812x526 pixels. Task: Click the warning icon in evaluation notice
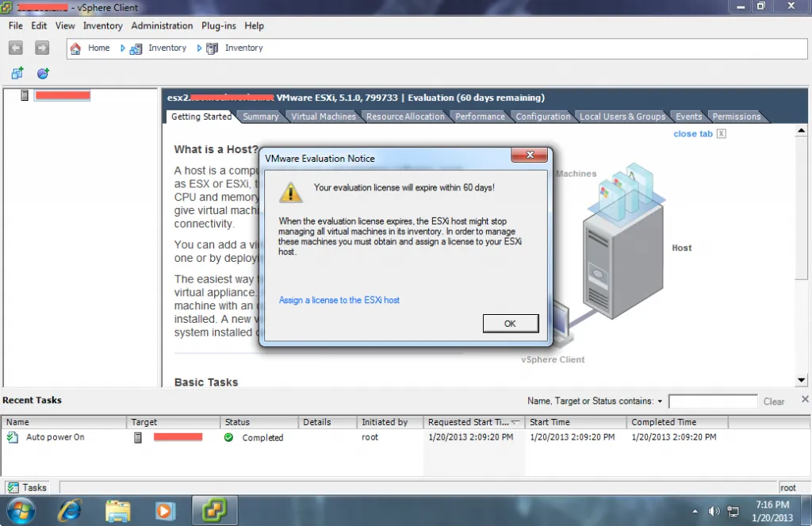(290, 192)
